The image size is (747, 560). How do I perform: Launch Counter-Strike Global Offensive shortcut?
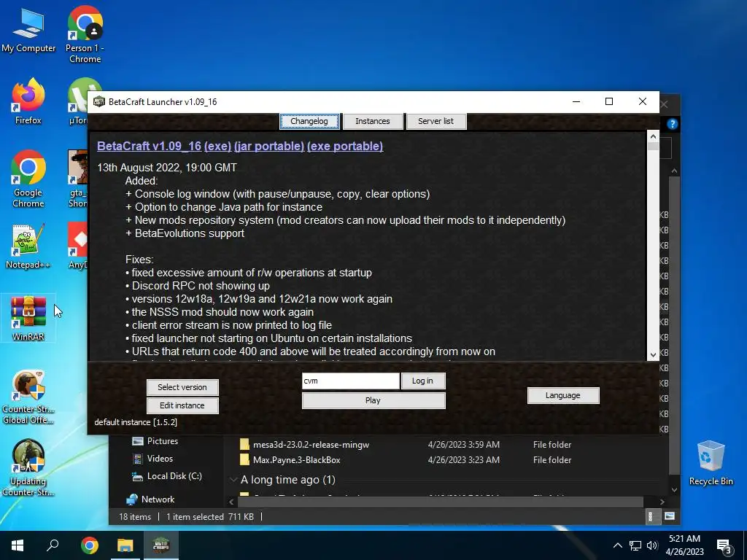(28, 397)
